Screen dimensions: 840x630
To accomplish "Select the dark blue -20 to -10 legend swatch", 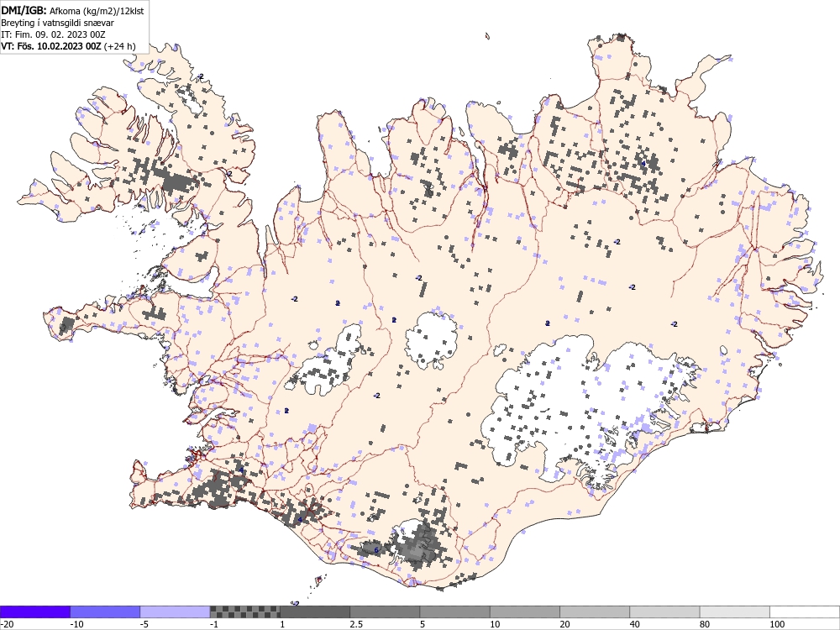I will click(34, 612).
